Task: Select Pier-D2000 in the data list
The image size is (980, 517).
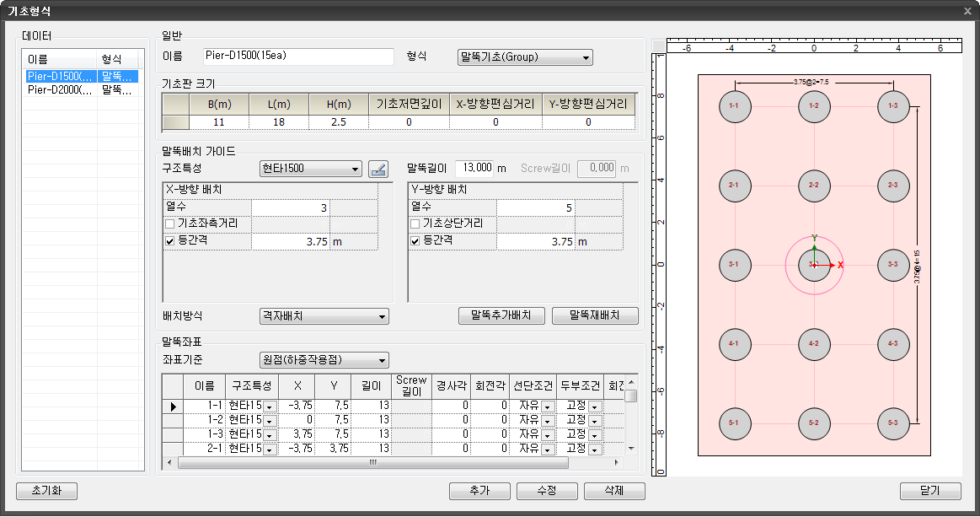Action: 59,89
